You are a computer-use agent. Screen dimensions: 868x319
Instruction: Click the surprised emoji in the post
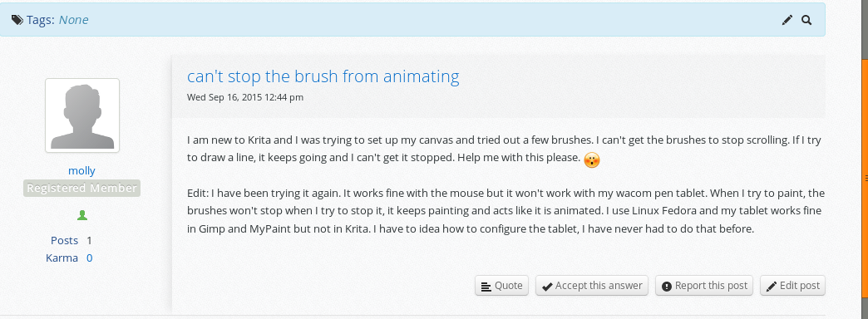coord(592,159)
